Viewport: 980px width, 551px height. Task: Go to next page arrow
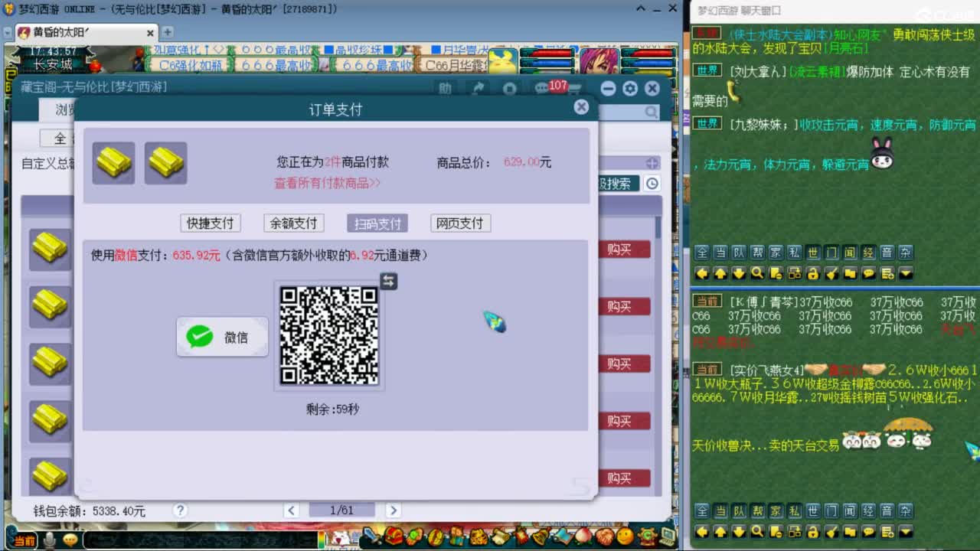pyautogui.click(x=393, y=510)
